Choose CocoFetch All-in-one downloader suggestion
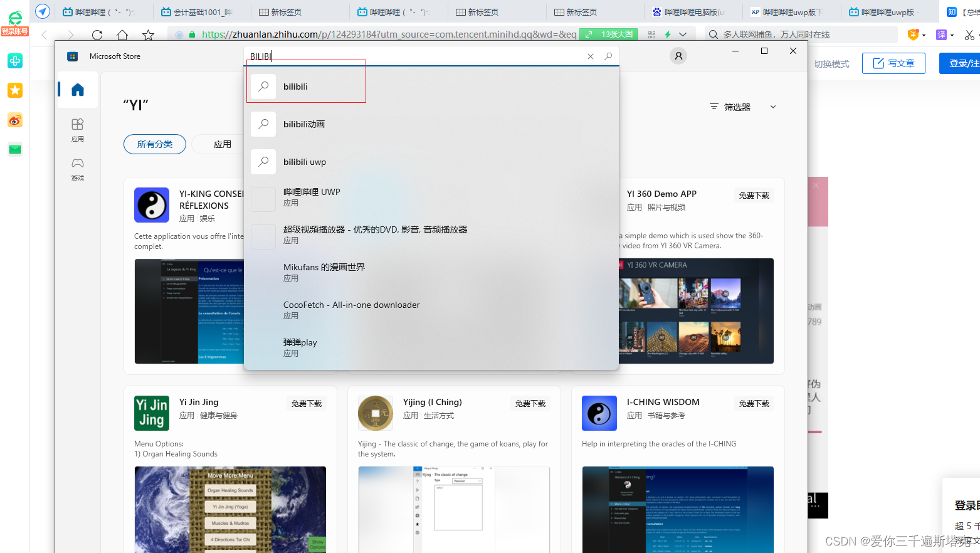This screenshot has height=553, width=980. pyautogui.click(x=431, y=310)
